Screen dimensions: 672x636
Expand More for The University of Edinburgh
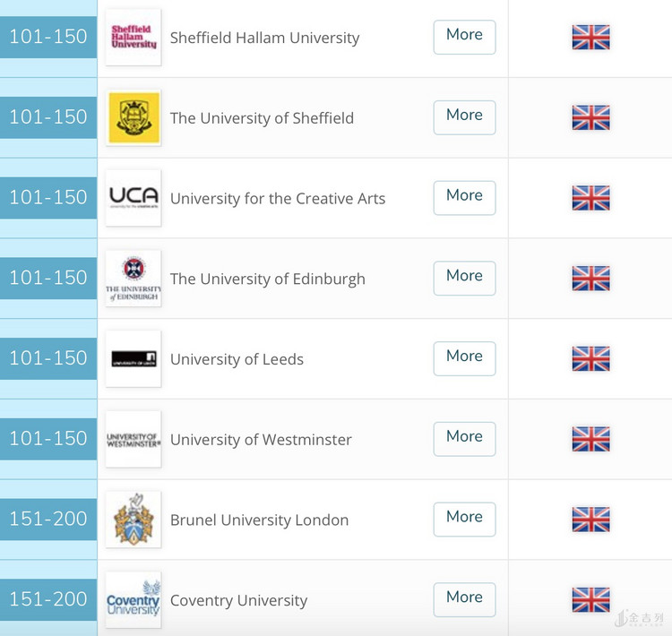tap(464, 279)
